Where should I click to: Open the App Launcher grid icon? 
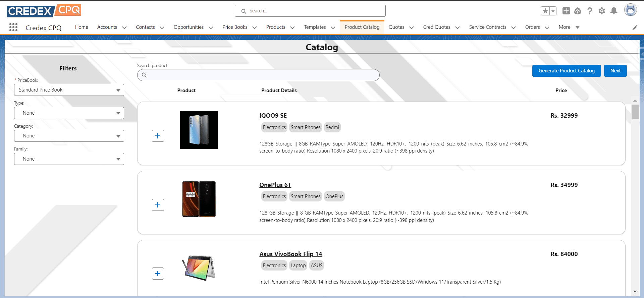pos(13,27)
